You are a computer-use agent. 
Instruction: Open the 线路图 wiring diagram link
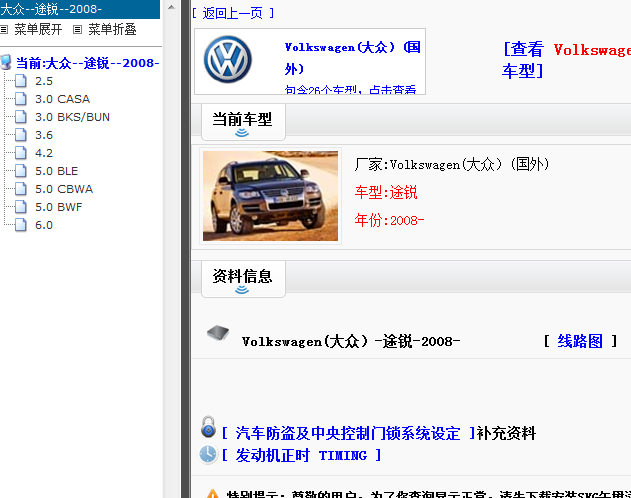point(580,341)
